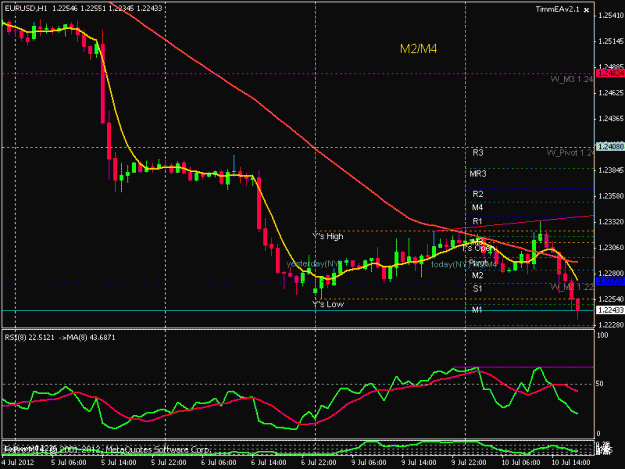This screenshot has width=625, height=469.
Task: Click the RSI scale value 50
Action: pos(600,384)
